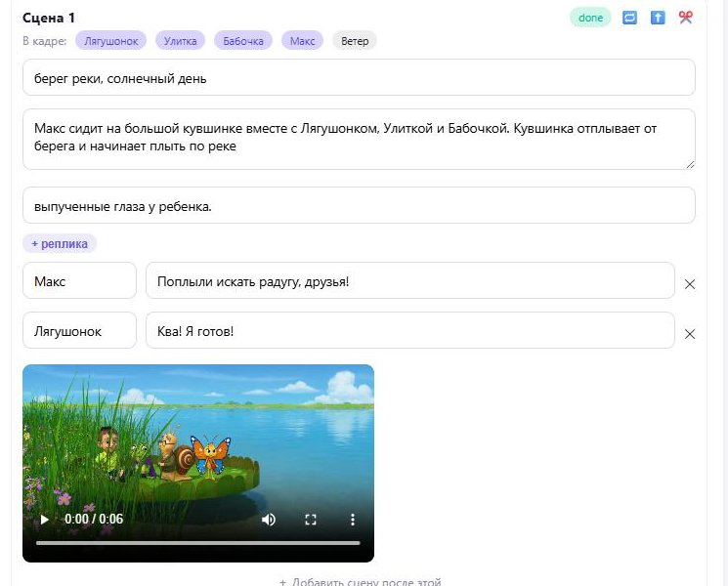The width and height of the screenshot is (728, 586).
Task: Toggle the Ветер character tag
Action: click(x=355, y=41)
